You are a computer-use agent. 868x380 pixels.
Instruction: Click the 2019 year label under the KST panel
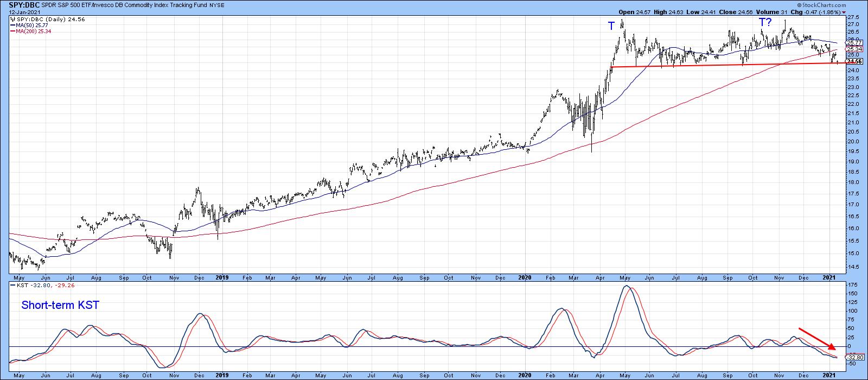(222, 375)
